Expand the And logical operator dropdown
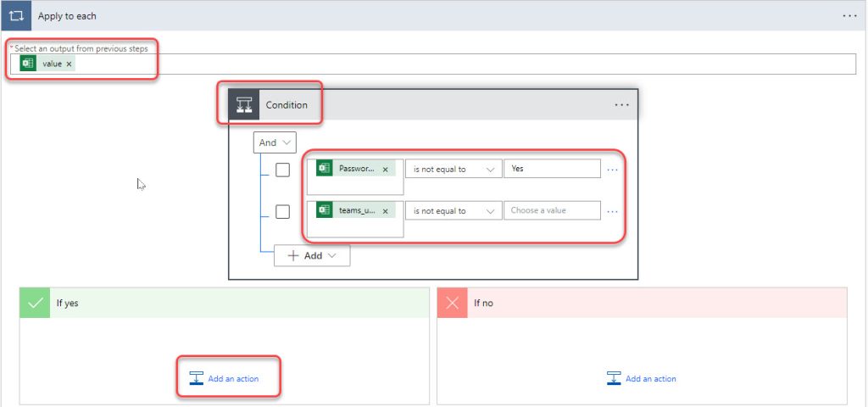868x407 pixels. tap(275, 142)
